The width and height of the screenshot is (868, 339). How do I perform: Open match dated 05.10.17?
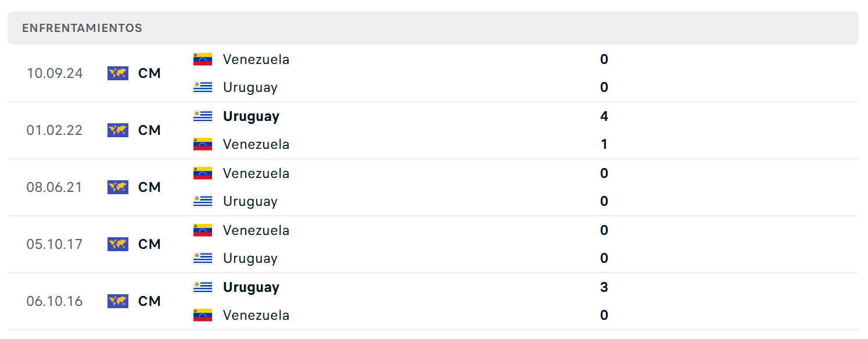[x=433, y=244]
